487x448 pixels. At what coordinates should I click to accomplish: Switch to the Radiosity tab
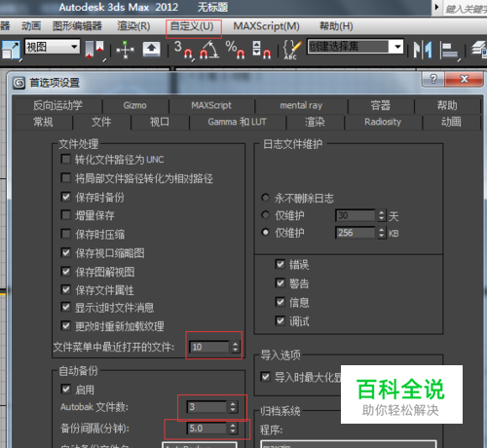coord(383,122)
